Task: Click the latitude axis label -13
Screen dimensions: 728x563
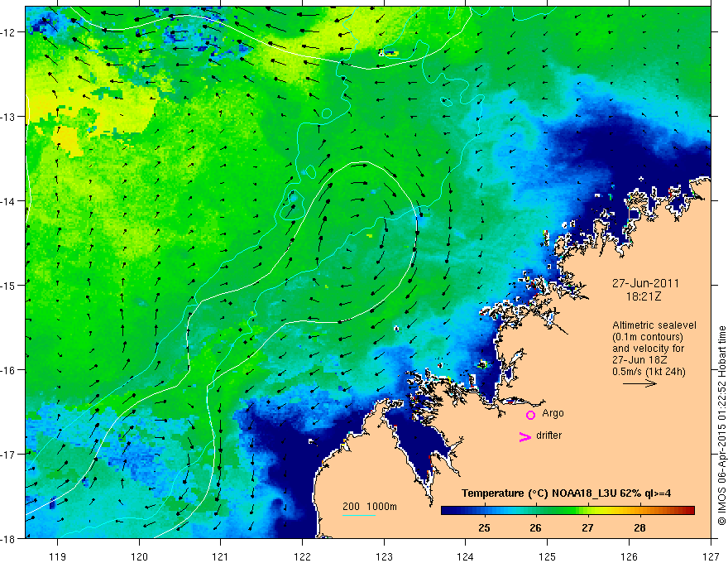Action: 9,117
